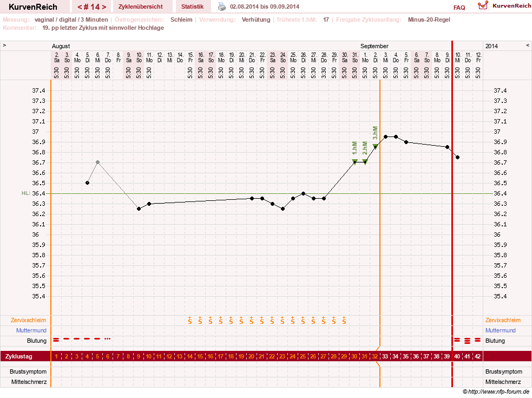
Task: Click spotting dots on cycle day 6
Action: coord(108,338)
